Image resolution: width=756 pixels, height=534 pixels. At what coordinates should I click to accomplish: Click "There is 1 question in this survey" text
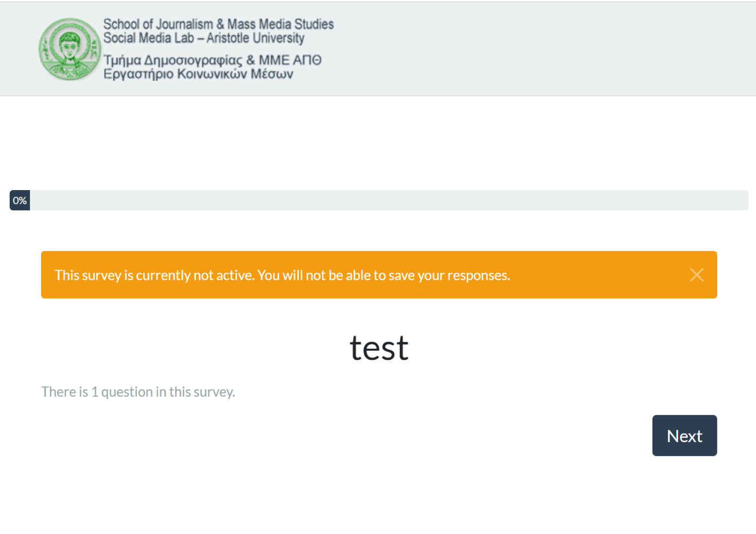click(x=138, y=392)
